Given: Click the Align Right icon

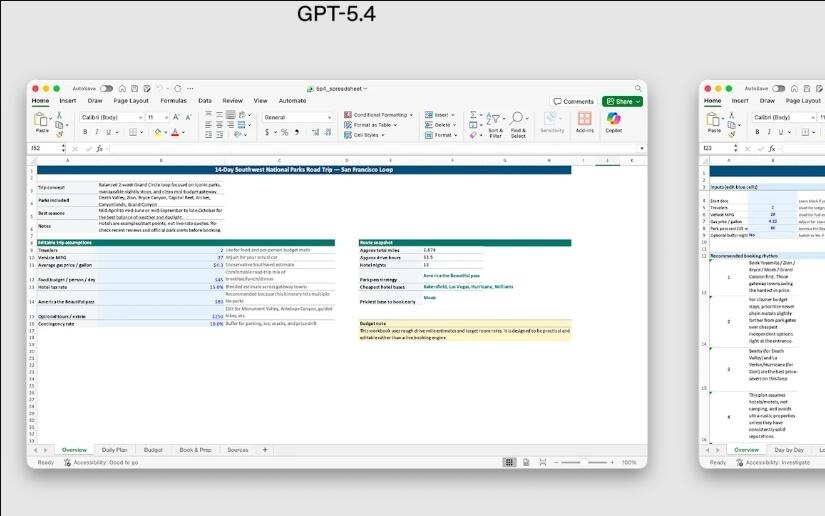Looking at the screenshot, I should pyautogui.click(x=230, y=125).
